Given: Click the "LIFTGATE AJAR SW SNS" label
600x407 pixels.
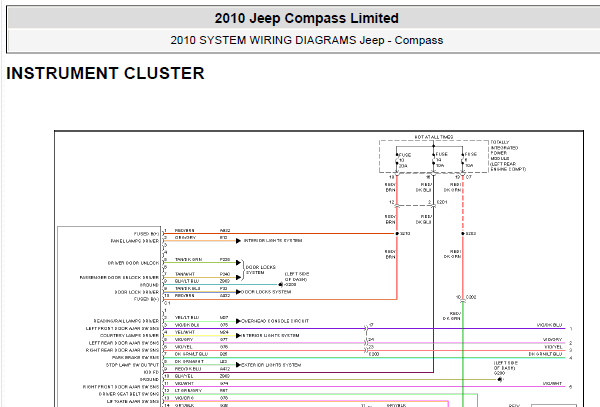Looking at the screenshot, I should (133, 401).
